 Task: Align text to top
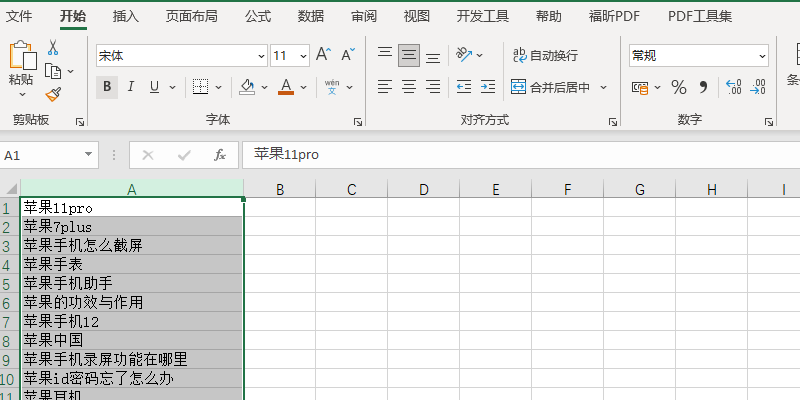point(385,53)
